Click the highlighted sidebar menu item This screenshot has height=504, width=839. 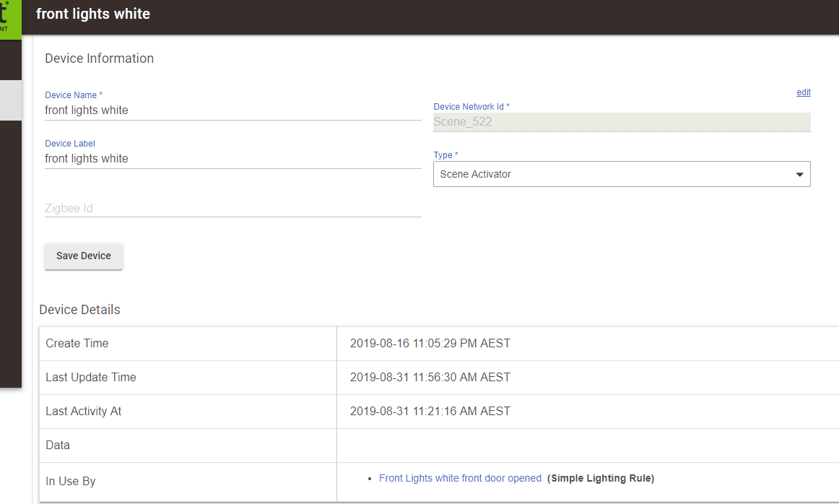11,100
